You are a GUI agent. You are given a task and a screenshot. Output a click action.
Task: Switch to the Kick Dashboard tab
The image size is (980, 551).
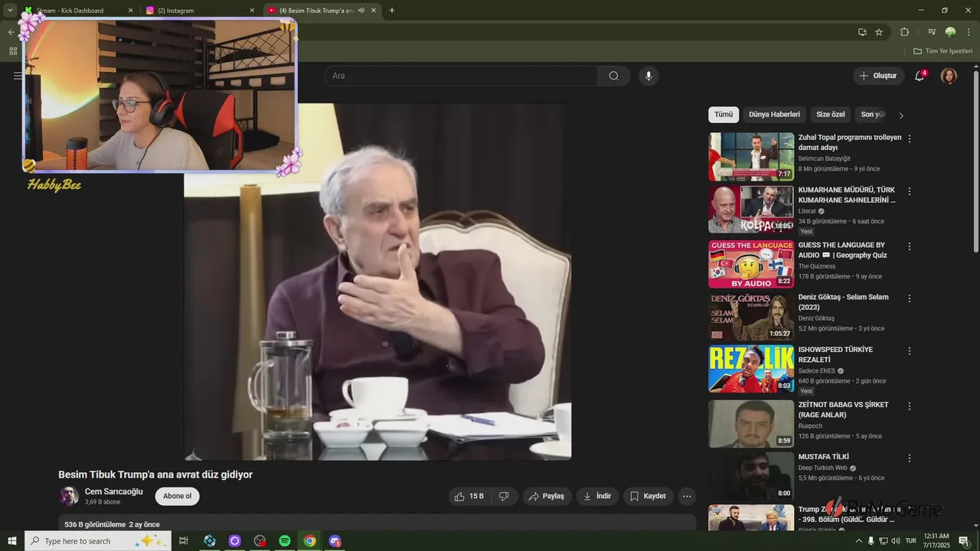tap(77, 11)
